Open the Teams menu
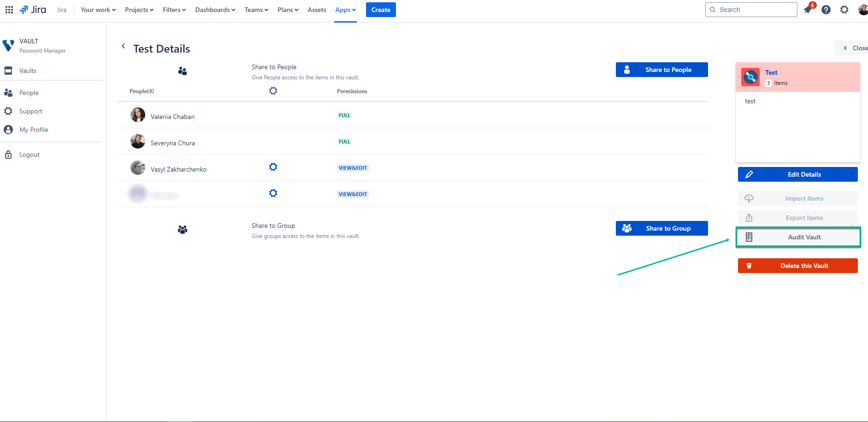Image resolution: width=868 pixels, height=422 pixels. pos(256,9)
